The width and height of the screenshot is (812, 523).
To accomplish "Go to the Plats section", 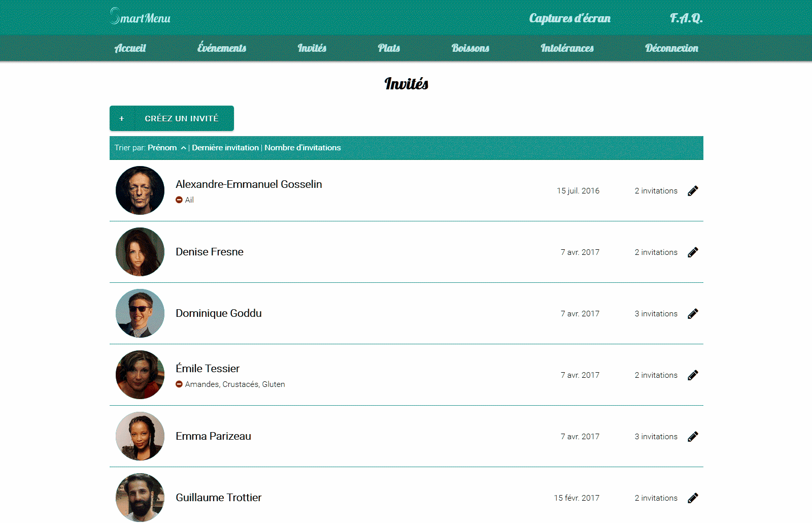I will (x=389, y=48).
